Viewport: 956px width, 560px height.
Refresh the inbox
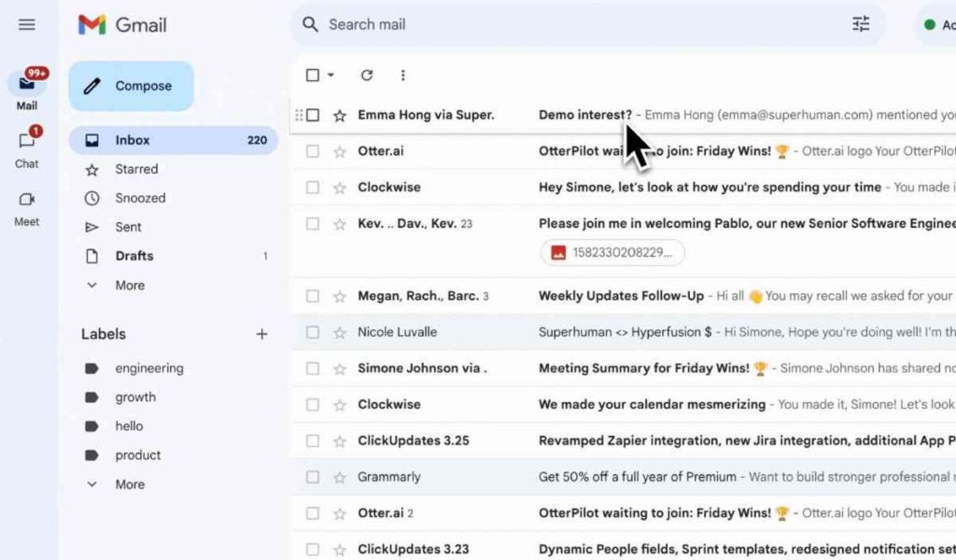coord(366,75)
